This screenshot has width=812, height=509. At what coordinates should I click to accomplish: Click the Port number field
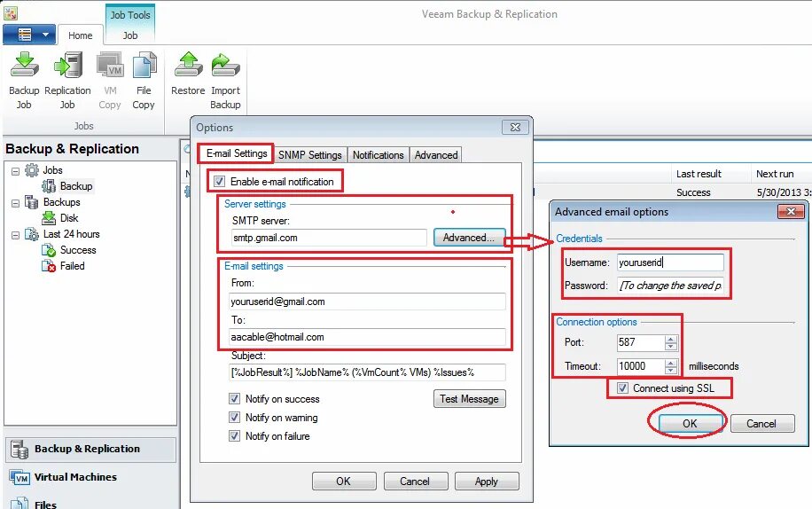coord(641,342)
